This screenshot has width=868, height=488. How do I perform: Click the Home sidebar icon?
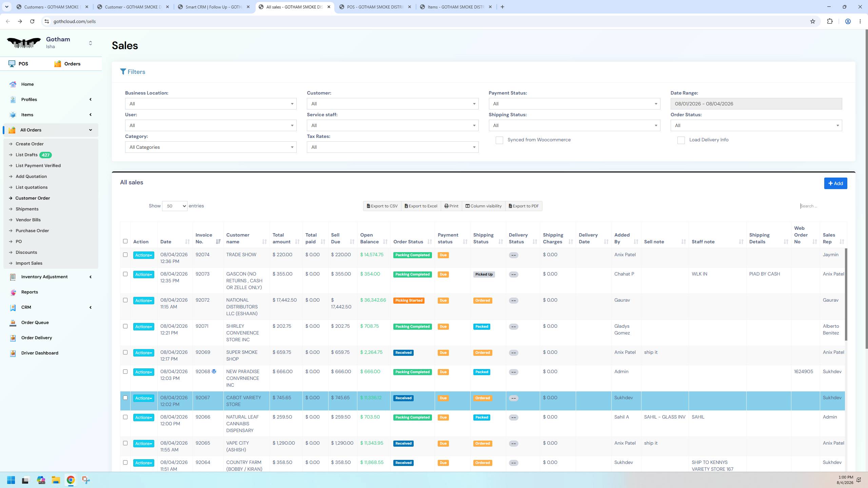pyautogui.click(x=13, y=84)
